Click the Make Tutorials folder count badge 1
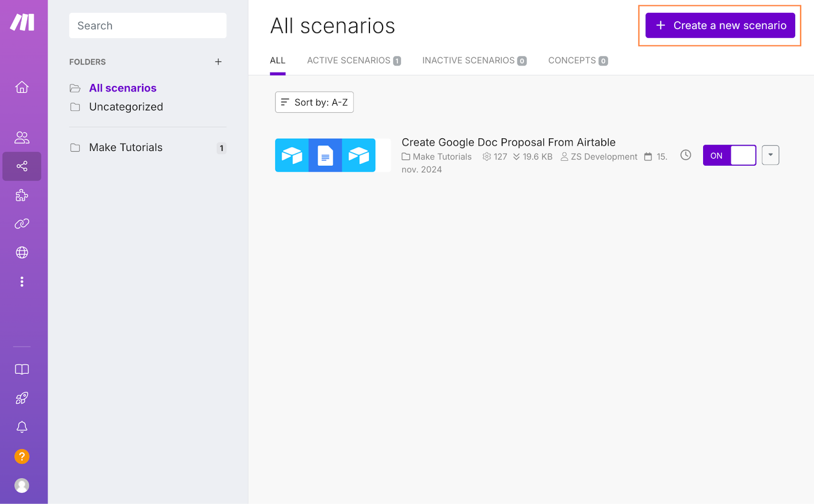 (x=221, y=148)
